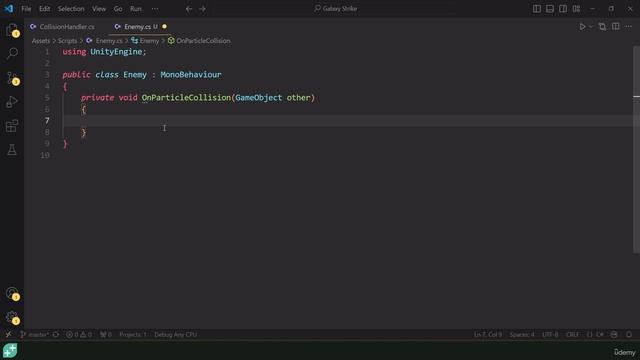Image resolution: width=640 pixels, height=360 pixels.
Task: Open notifications bell icon
Action: [629, 335]
